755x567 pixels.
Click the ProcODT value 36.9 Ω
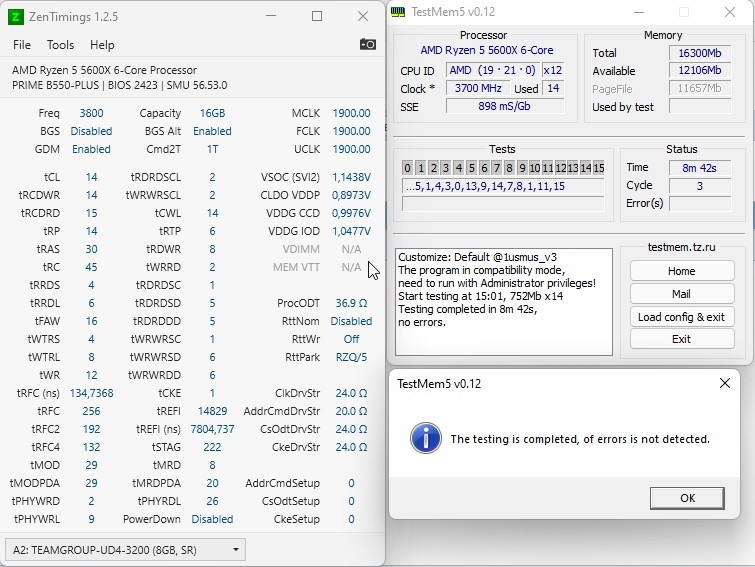point(351,303)
